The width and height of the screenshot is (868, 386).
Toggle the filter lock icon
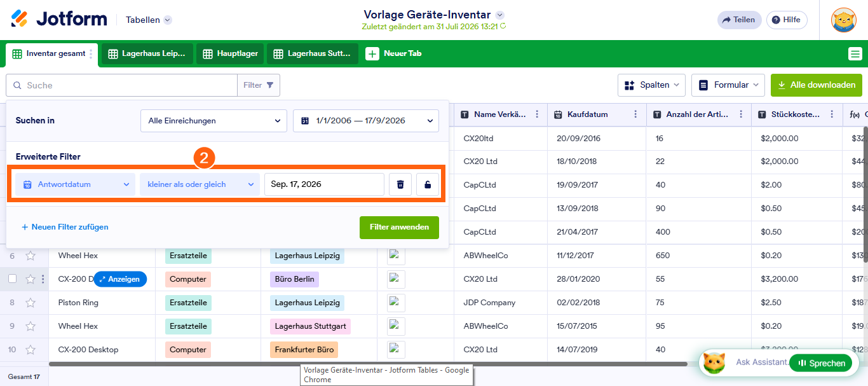tap(428, 184)
